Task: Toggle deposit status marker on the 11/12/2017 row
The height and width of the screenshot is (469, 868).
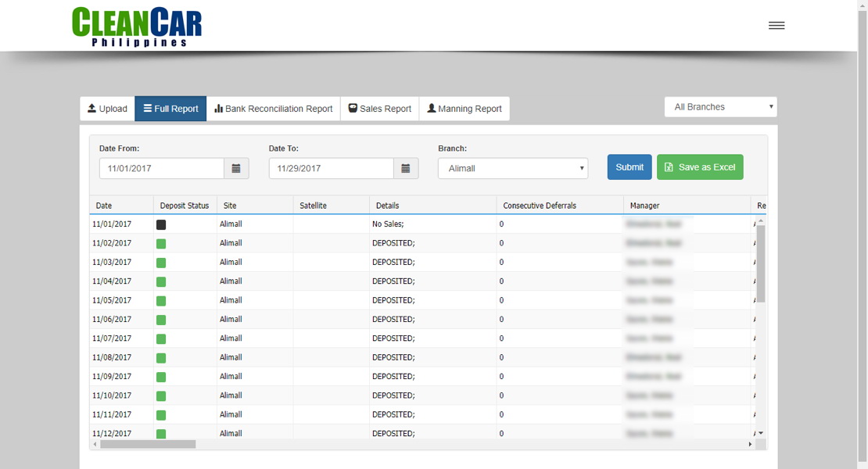Action: click(x=161, y=433)
